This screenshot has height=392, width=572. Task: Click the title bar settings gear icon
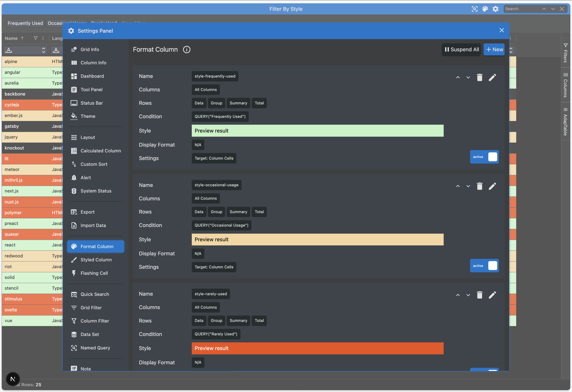(496, 9)
